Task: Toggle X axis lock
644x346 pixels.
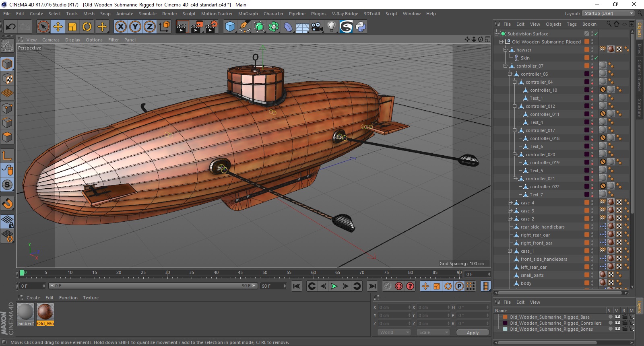Action: (x=120, y=27)
